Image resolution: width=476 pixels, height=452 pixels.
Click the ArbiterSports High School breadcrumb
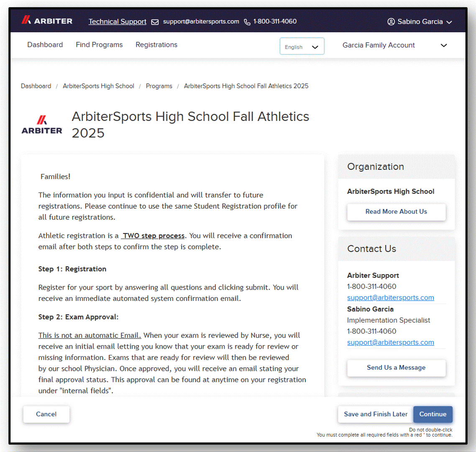[98, 86]
